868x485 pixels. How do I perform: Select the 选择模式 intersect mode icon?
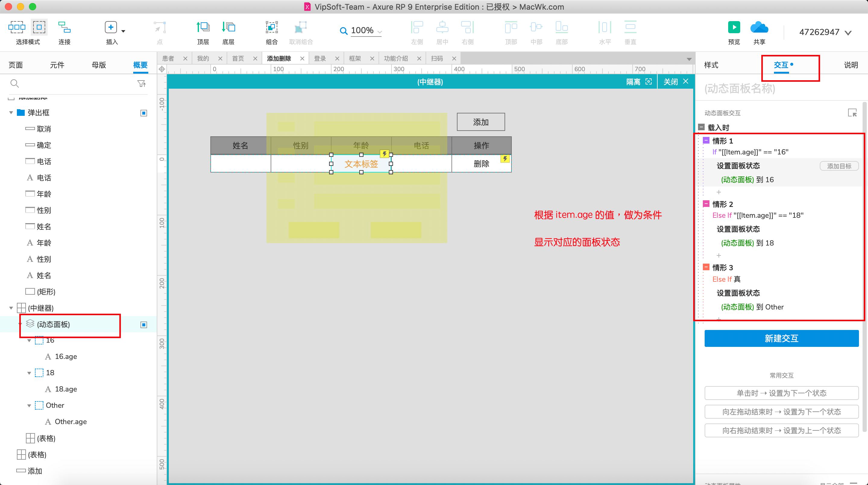pos(17,27)
